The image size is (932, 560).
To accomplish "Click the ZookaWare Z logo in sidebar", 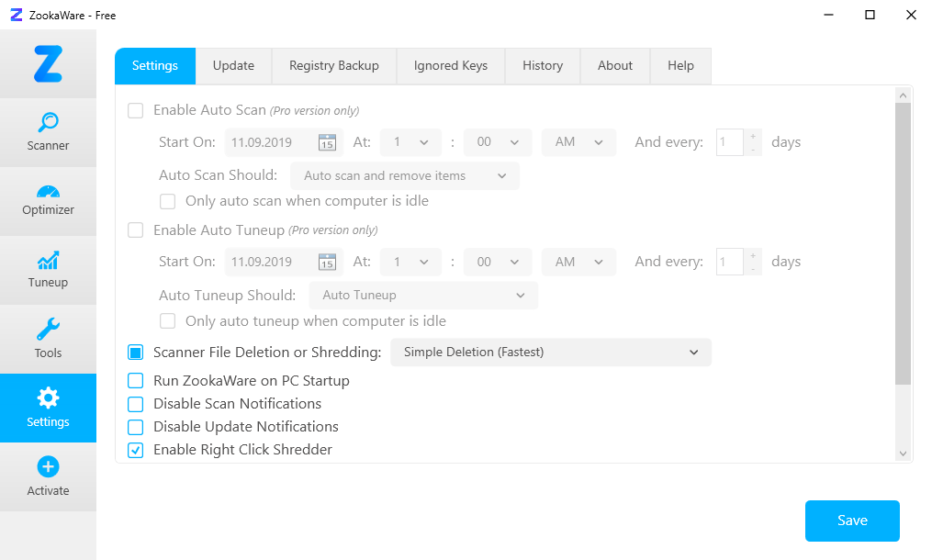I will tap(48, 64).
